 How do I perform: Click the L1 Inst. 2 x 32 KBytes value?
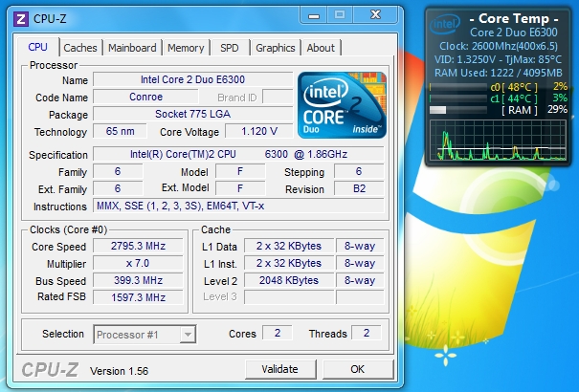289,263
